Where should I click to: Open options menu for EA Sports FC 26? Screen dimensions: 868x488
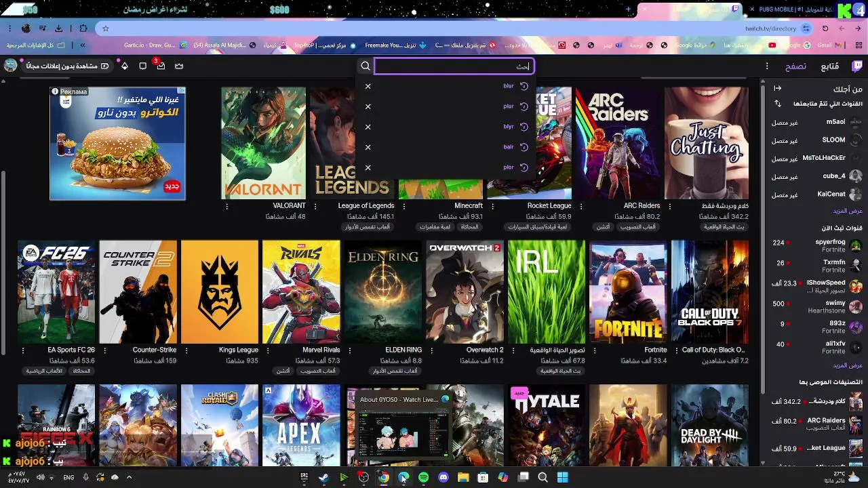coord(23,350)
